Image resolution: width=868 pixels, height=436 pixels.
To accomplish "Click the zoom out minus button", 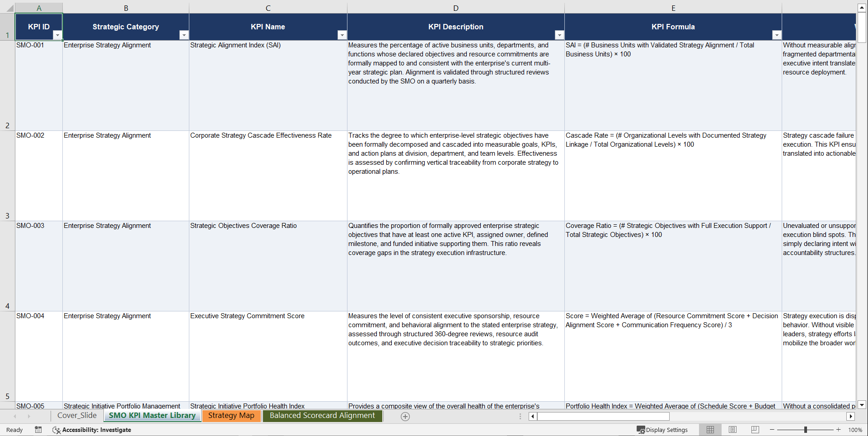I will tap(772, 430).
